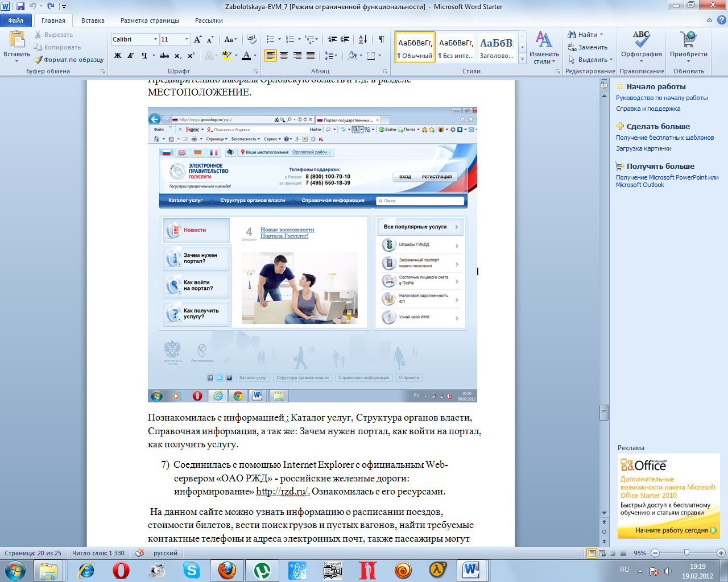Click the font color button
Viewport: 728px width, 582px height.
(x=246, y=56)
